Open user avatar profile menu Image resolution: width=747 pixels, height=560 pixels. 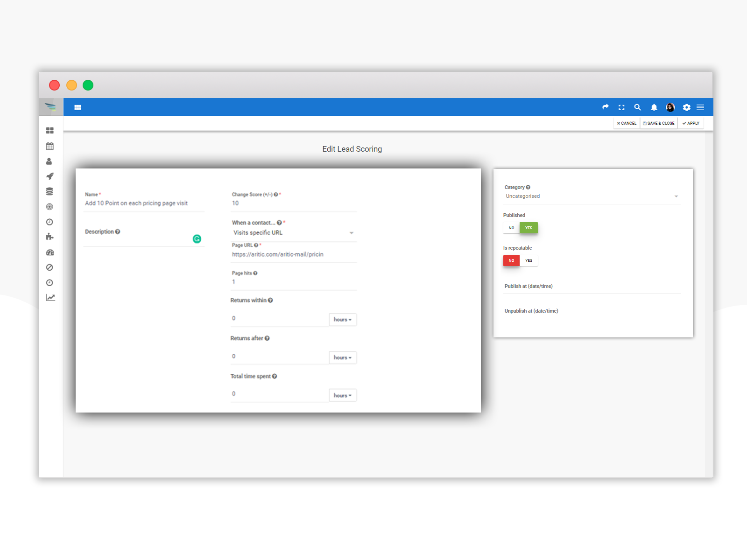click(670, 107)
